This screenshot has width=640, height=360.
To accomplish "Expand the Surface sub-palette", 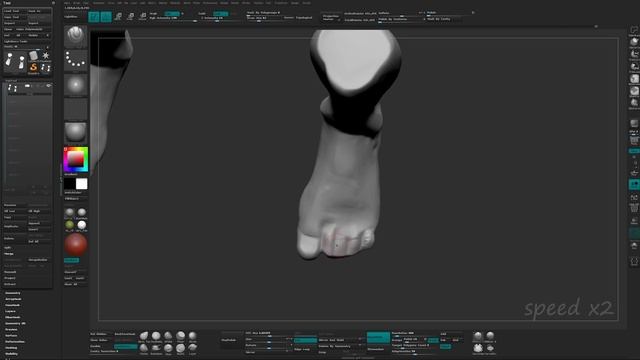I will [x=11, y=336].
